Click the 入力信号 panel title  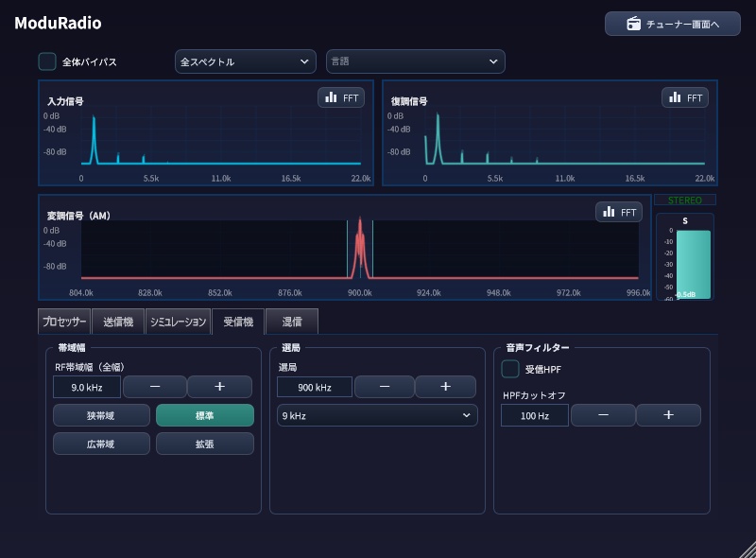pos(65,101)
